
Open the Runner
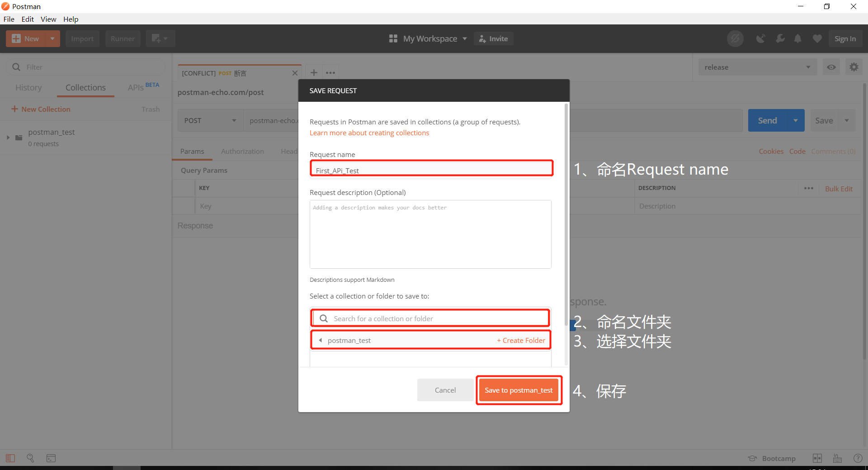pyautogui.click(x=123, y=39)
